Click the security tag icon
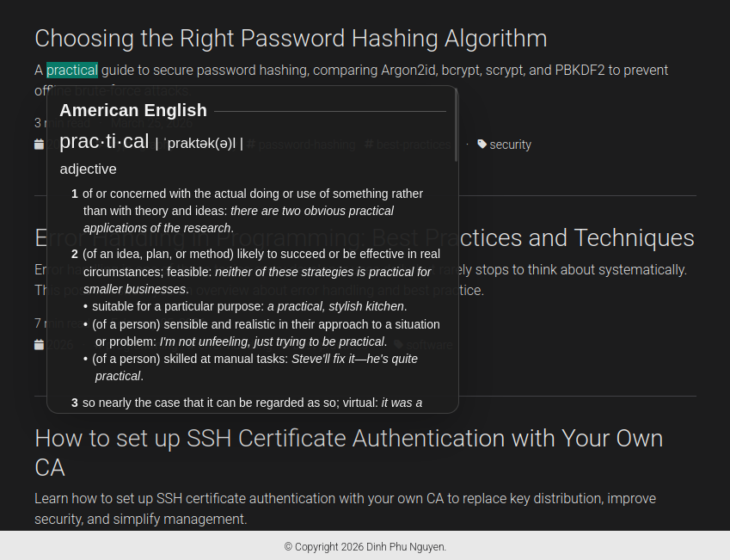 pyautogui.click(x=482, y=145)
